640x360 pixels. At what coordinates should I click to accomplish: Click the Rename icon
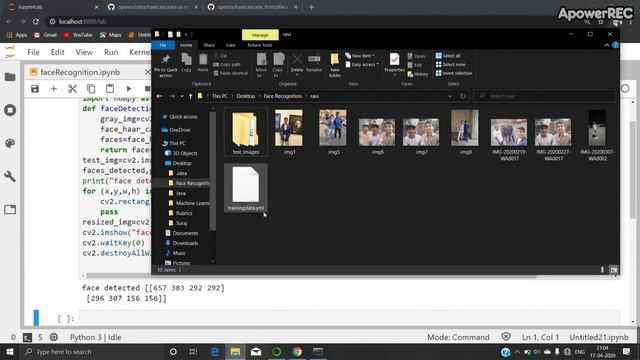point(314,62)
